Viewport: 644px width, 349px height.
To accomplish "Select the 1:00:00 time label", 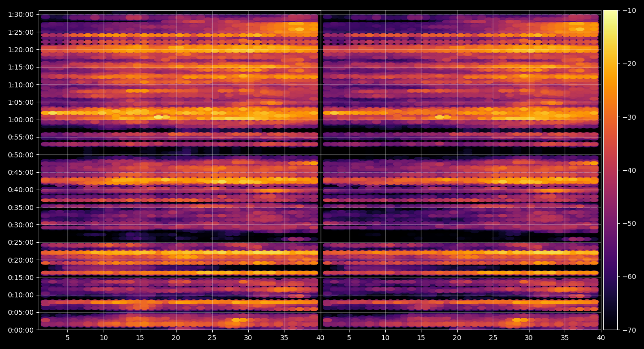I will 21,120.
